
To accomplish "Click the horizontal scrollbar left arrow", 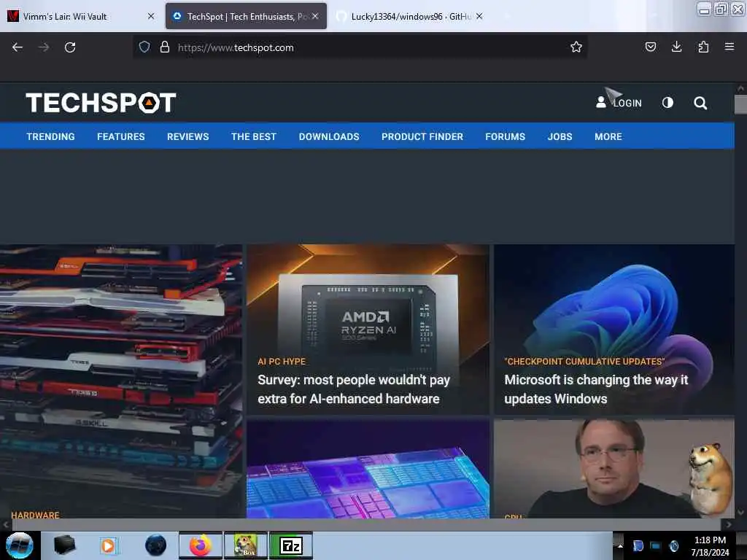I will point(5,524).
